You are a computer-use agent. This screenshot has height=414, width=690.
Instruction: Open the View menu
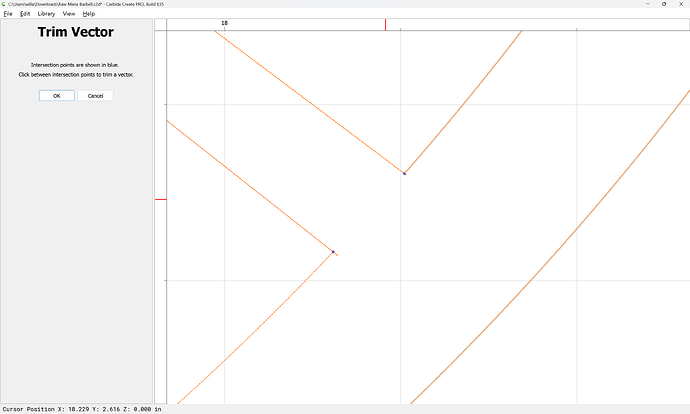[68, 14]
